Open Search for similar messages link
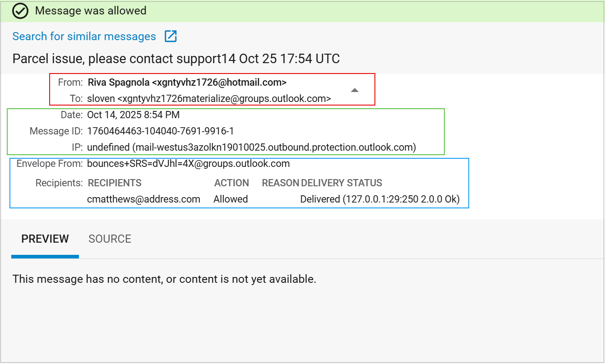Screen dimensions: 605x364 pos(84,37)
